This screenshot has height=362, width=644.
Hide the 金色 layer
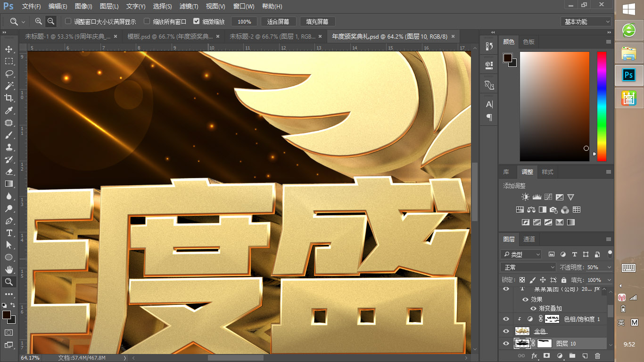(506, 331)
